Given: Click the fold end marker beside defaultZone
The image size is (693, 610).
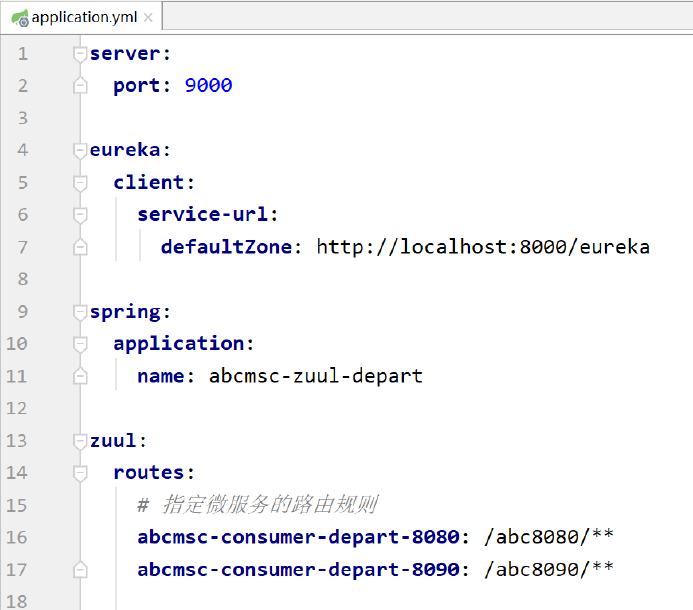Looking at the screenshot, I should pos(80,247).
